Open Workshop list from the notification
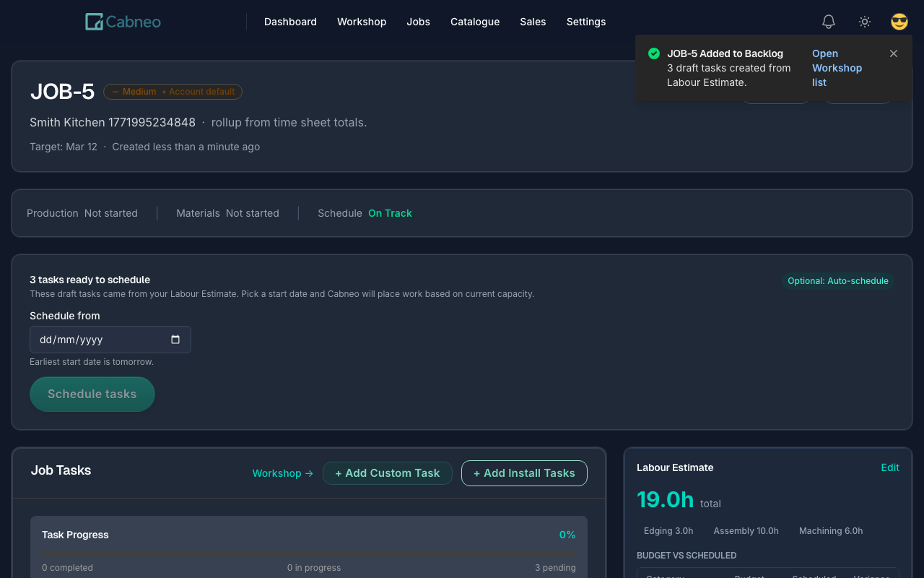 coord(837,68)
